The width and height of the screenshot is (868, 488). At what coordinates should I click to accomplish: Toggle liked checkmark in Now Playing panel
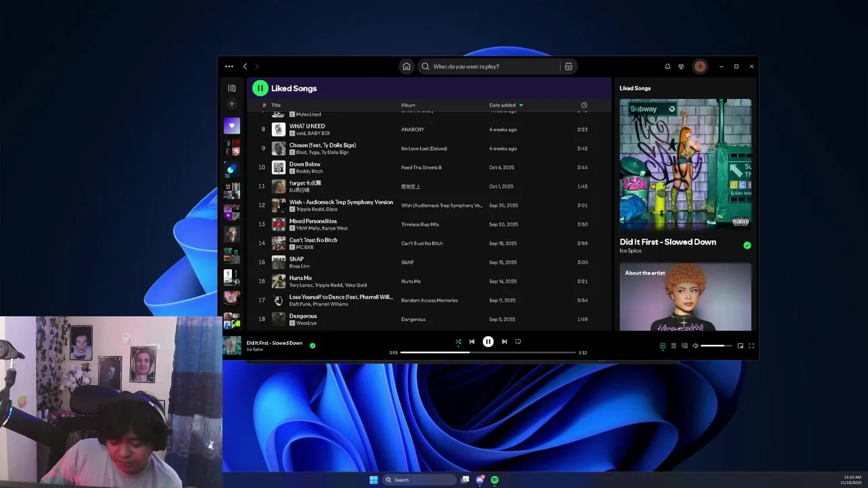click(747, 245)
